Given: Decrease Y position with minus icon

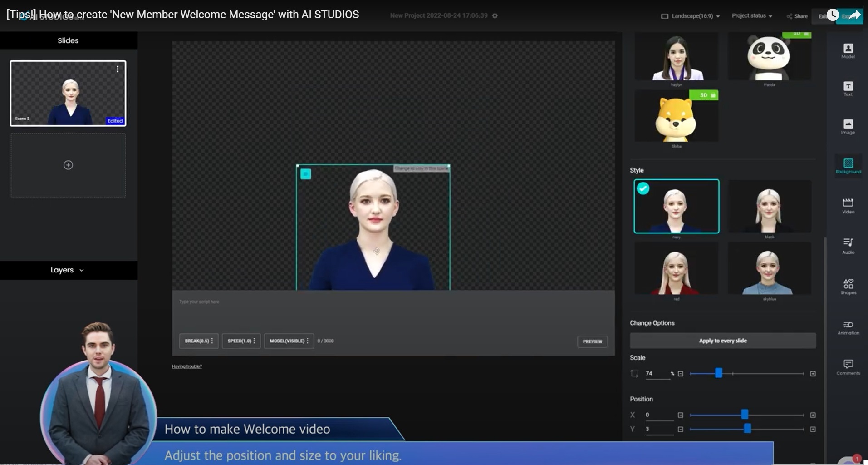Looking at the screenshot, I should pos(681,429).
